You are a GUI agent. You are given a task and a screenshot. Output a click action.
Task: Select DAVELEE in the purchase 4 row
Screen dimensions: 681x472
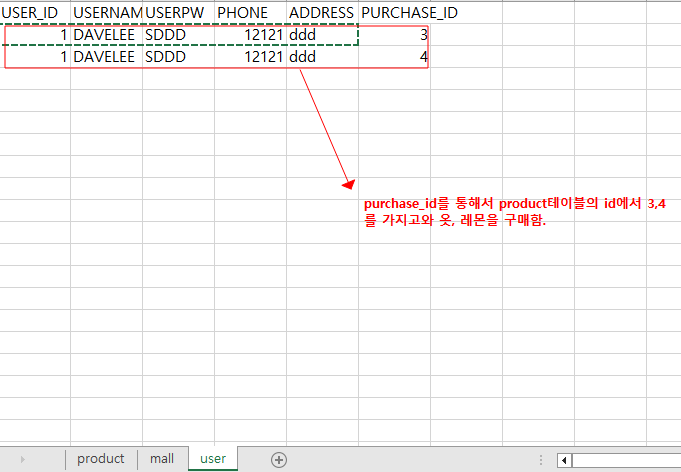pyautogui.click(x=106, y=56)
